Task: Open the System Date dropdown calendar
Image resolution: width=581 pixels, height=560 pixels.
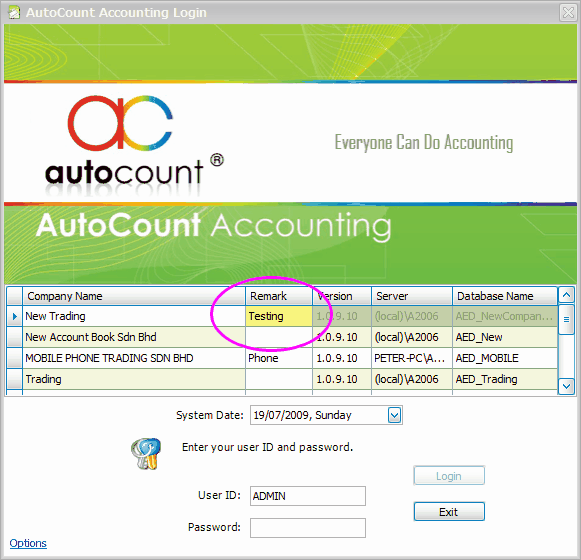Action: (x=394, y=415)
